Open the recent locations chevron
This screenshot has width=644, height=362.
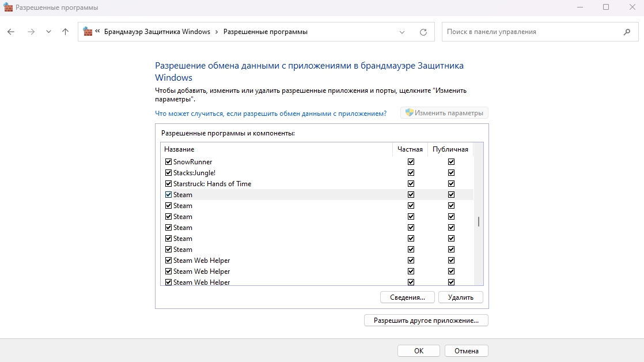pos(48,32)
